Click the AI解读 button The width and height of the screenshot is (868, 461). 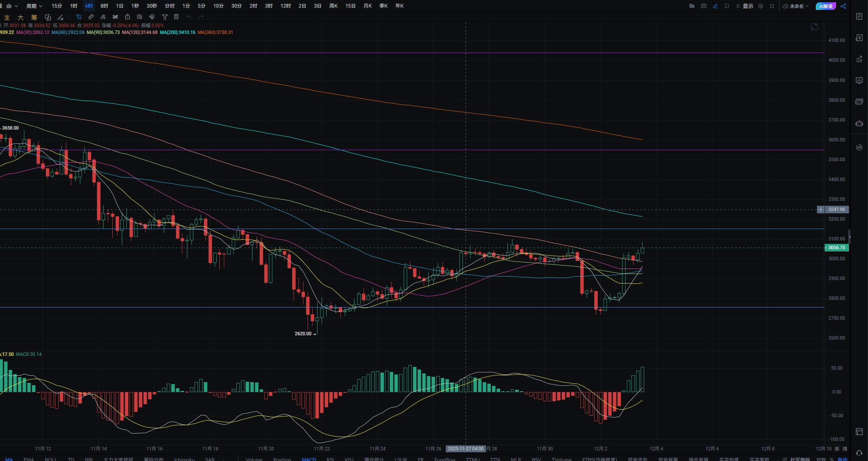(825, 6)
